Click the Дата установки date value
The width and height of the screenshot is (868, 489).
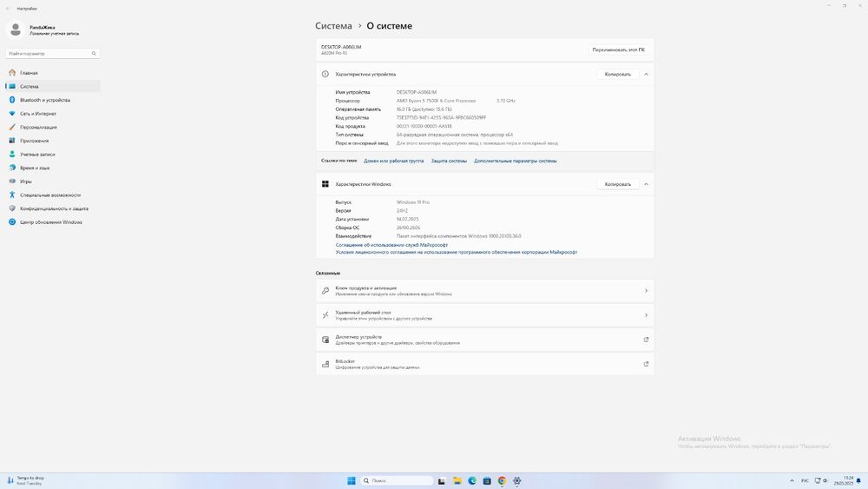(x=407, y=219)
